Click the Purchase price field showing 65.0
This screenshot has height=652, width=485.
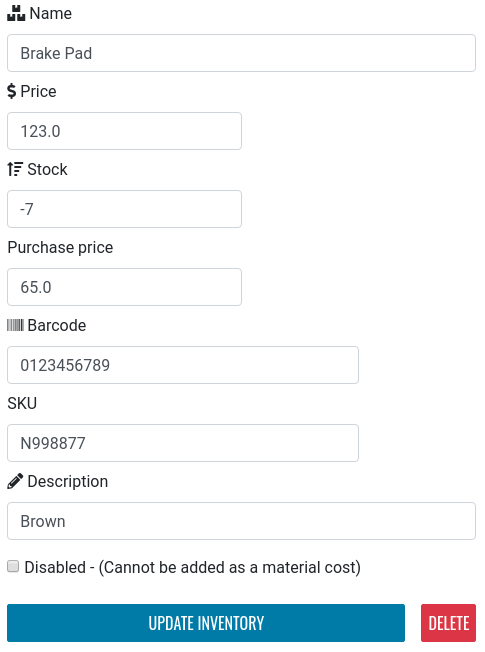tap(124, 287)
